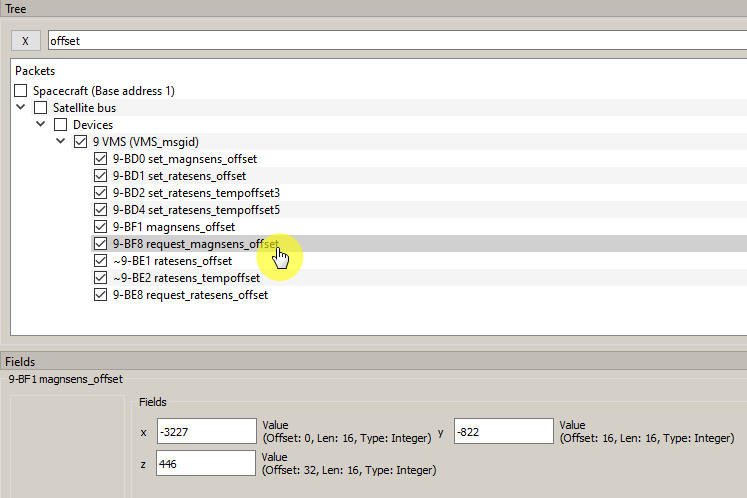The image size is (747, 498).
Task: Toggle the Devices checkbox
Action: pyautogui.click(x=60, y=125)
